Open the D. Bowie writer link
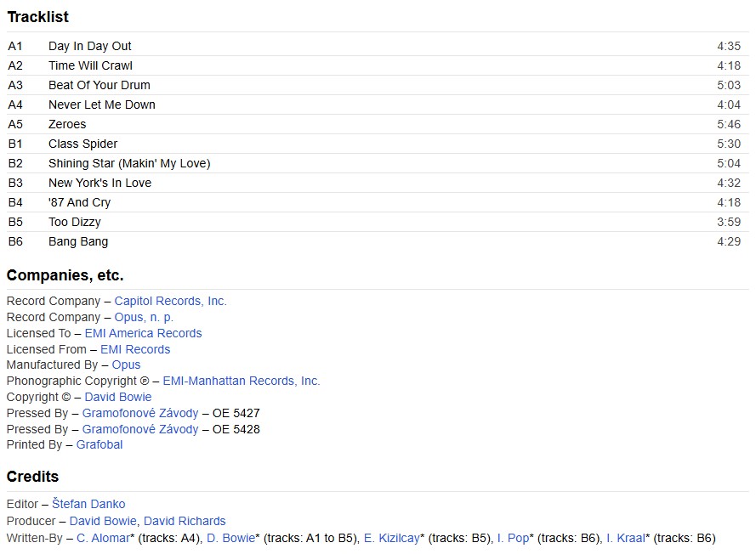This screenshot has height=554, width=756. point(231,538)
